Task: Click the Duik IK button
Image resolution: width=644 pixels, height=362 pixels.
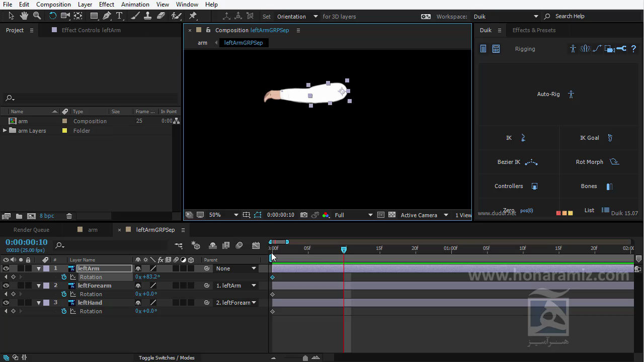Action: coord(516,138)
